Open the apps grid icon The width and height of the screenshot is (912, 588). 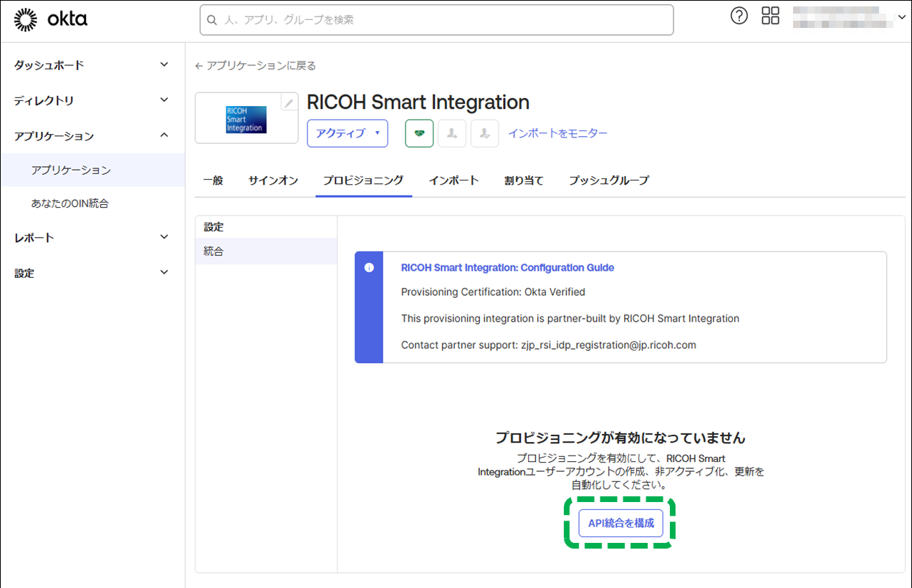(770, 16)
